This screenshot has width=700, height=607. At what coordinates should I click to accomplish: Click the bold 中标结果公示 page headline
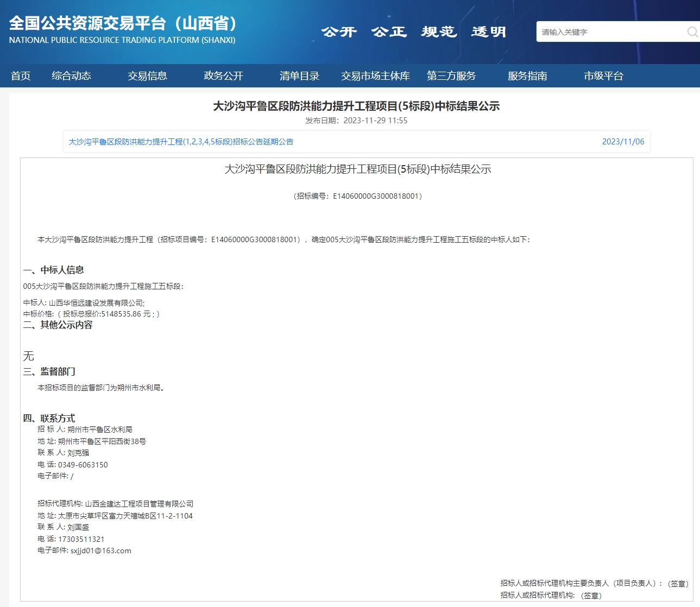pos(356,106)
